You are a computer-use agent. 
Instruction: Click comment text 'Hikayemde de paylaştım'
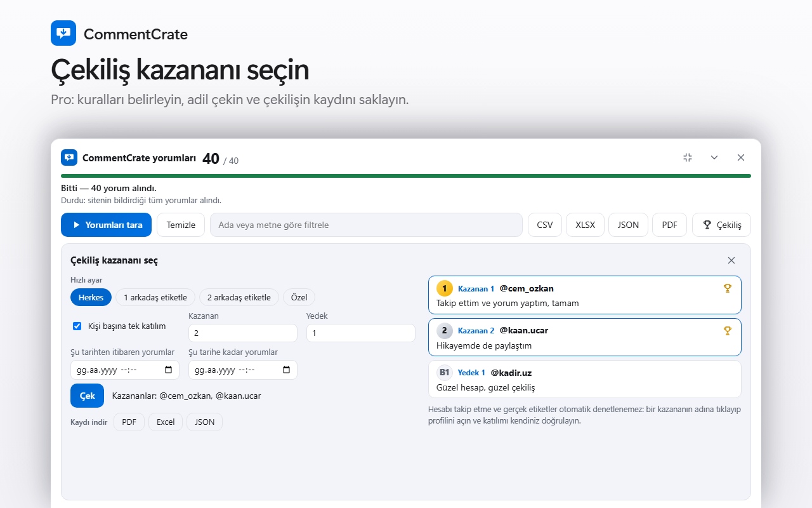[484, 345]
